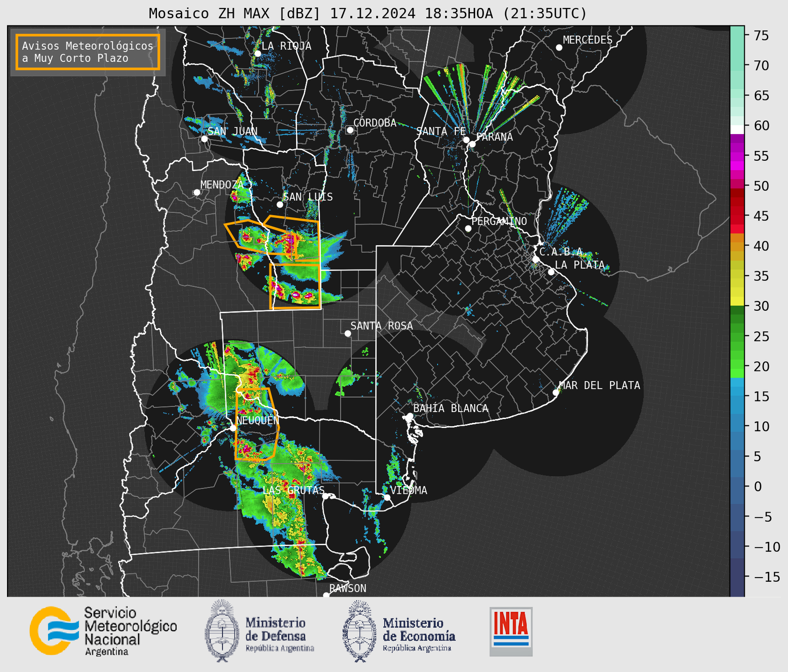Click the MENDOZA city label
788x672 pixels.
[x=222, y=185]
